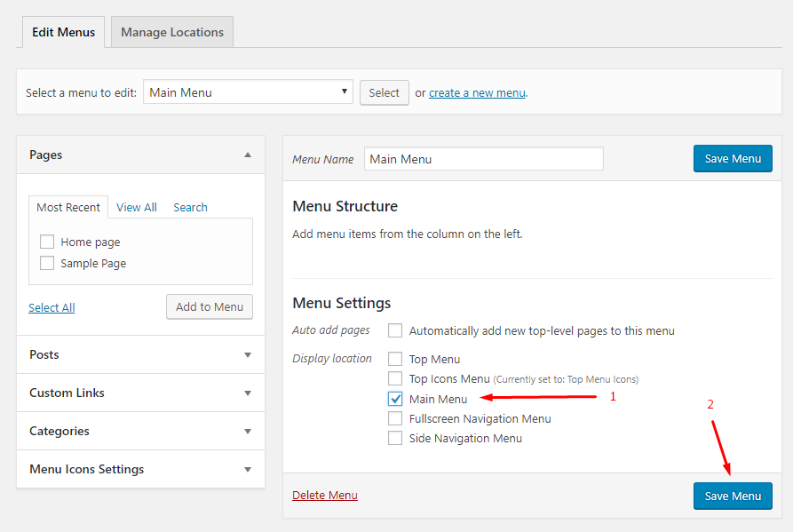793x532 pixels.
Task: Follow the create a new menu link
Action: pyautogui.click(x=477, y=93)
